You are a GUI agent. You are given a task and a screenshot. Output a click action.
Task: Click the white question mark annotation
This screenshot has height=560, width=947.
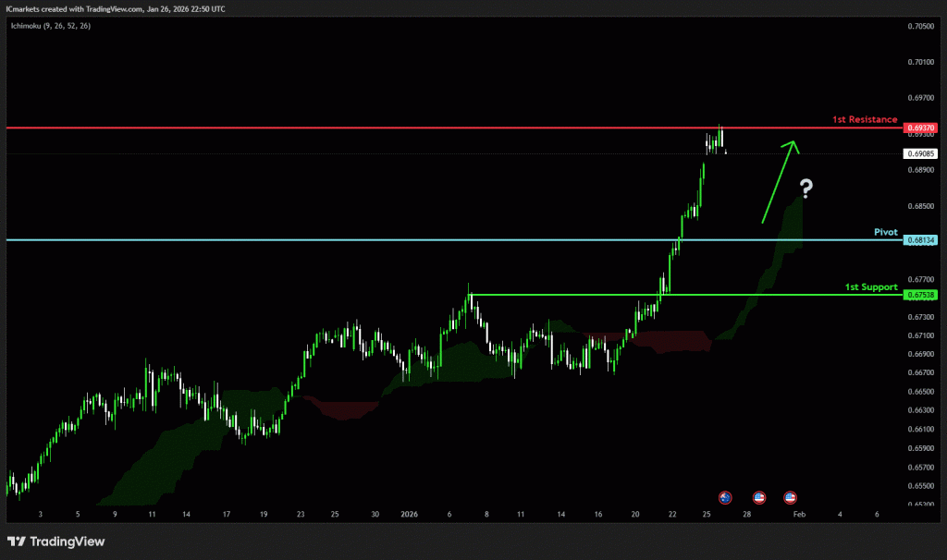click(x=806, y=190)
